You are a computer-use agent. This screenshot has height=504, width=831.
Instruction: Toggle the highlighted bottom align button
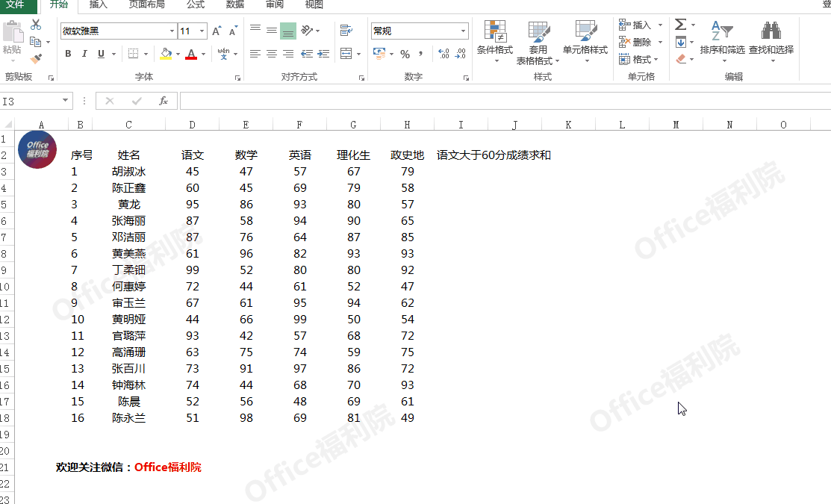(x=287, y=31)
